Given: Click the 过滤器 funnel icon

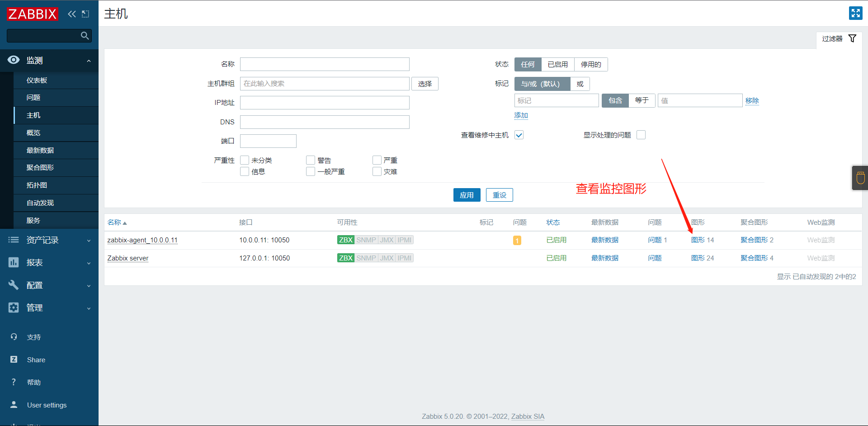Looking at the screenshot, I should (852, 38).
